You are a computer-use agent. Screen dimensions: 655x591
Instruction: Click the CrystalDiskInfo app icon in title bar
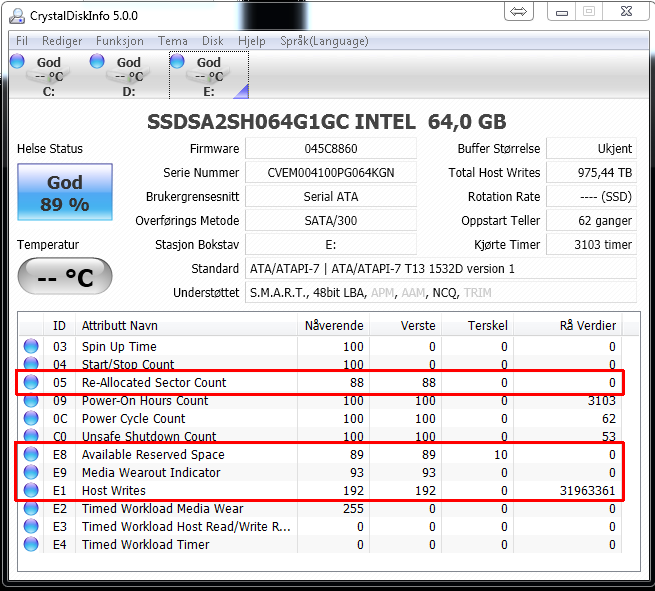point(17,16)
